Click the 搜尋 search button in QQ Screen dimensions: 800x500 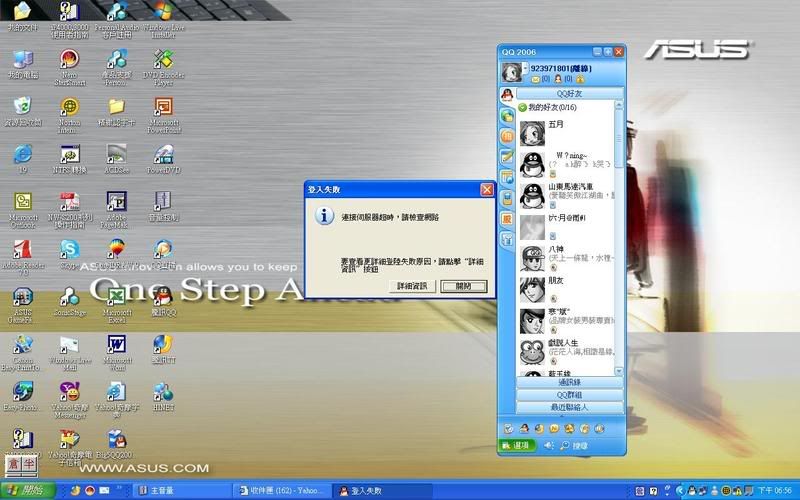574,445
